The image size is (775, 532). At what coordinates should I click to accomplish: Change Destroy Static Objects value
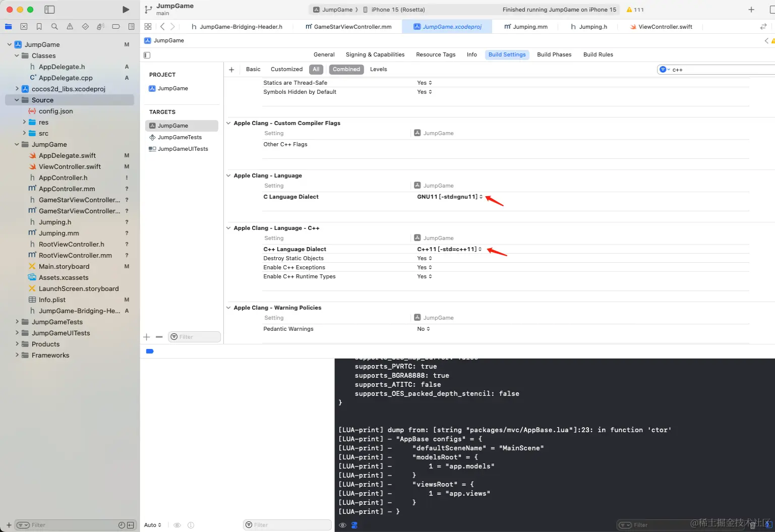[x=425, y=258]
